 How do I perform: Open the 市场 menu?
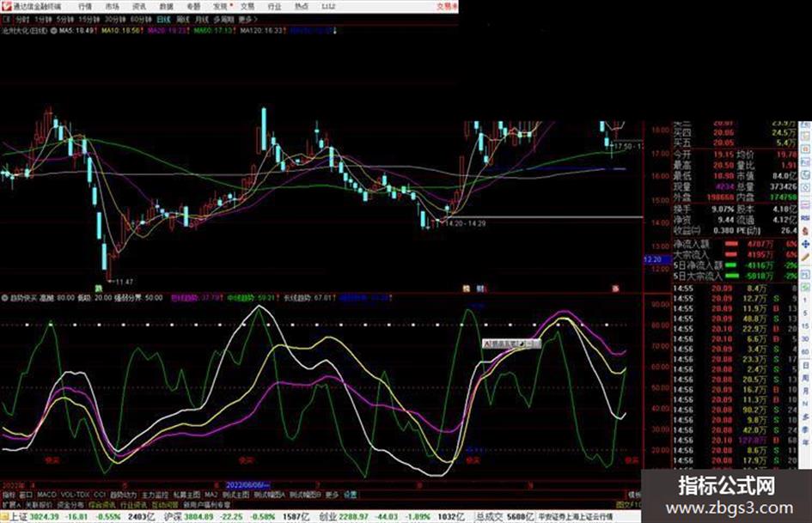(112, 6)
